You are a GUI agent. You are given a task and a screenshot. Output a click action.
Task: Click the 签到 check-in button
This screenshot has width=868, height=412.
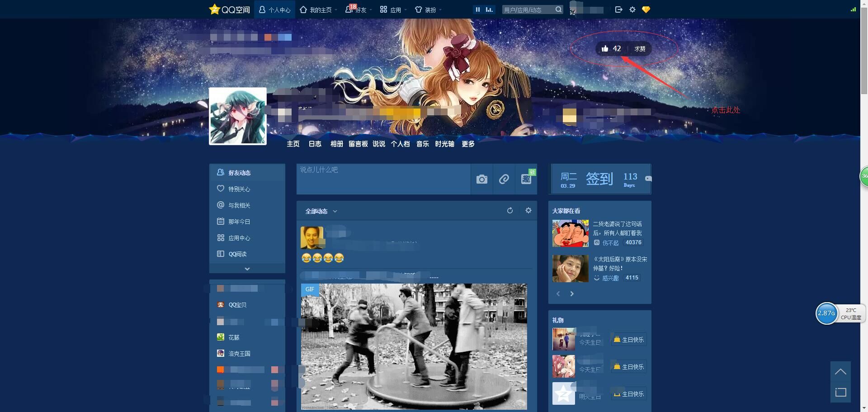pos(600,179)
